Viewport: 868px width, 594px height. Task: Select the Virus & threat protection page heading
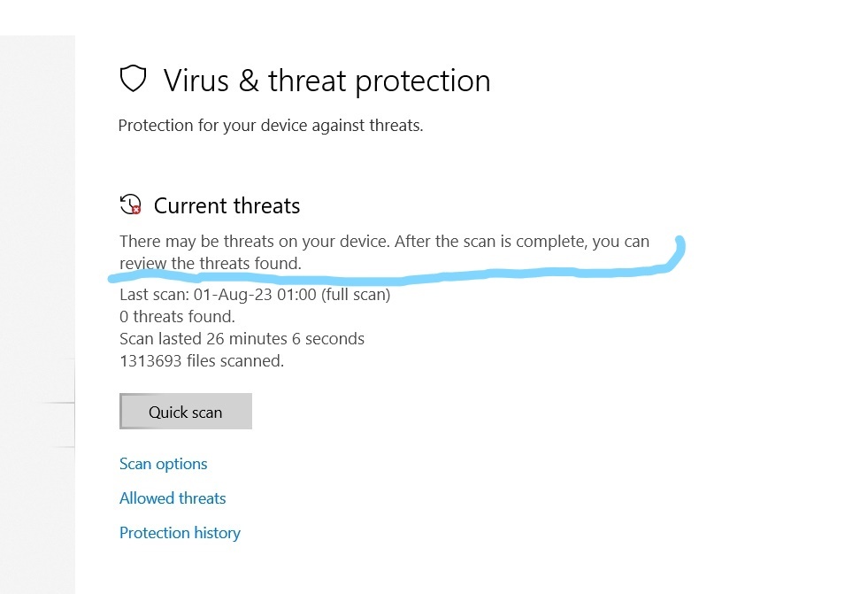point(326,81)
